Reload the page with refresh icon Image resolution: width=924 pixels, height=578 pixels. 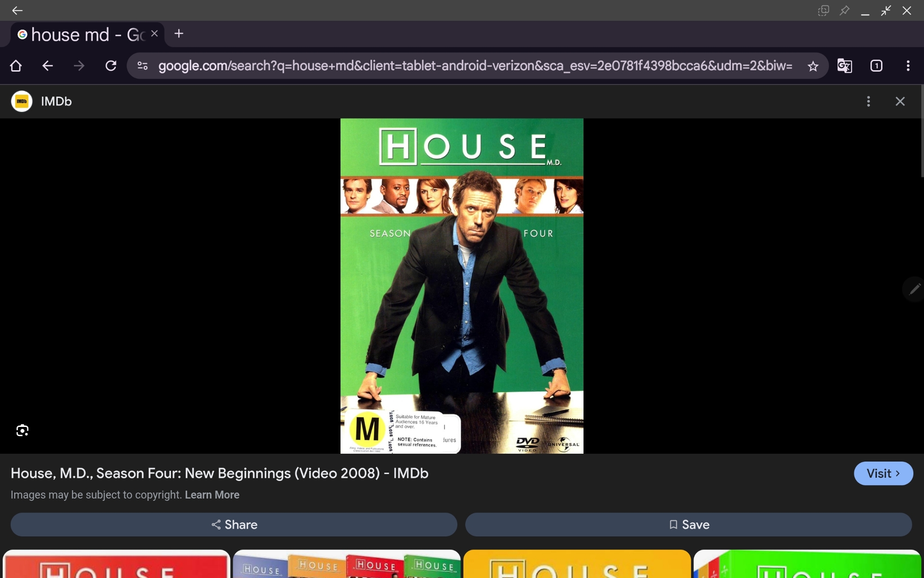click(111, 66)
